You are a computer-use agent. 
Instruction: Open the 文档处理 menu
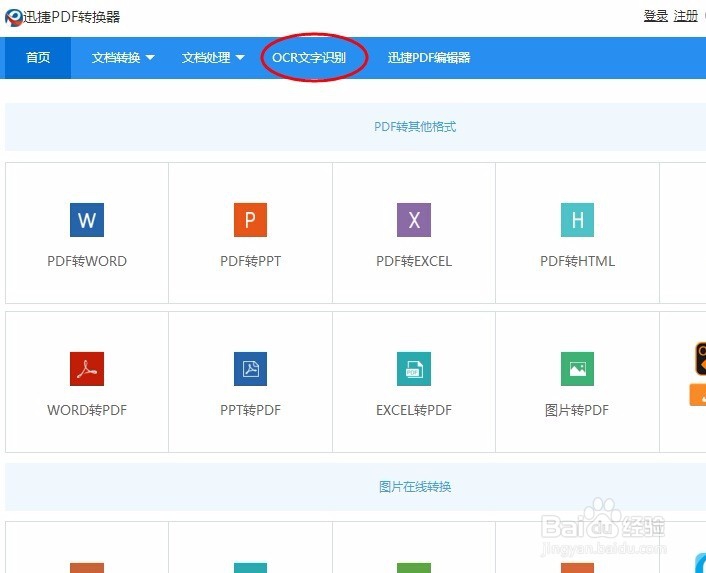click(206, 58)
